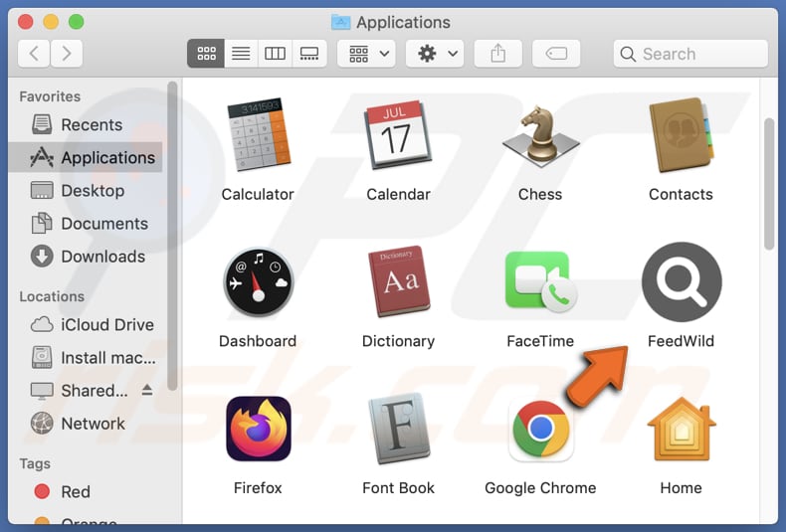Switch to gallery view
Screen dimensions: 786x532
pos(309,53)
